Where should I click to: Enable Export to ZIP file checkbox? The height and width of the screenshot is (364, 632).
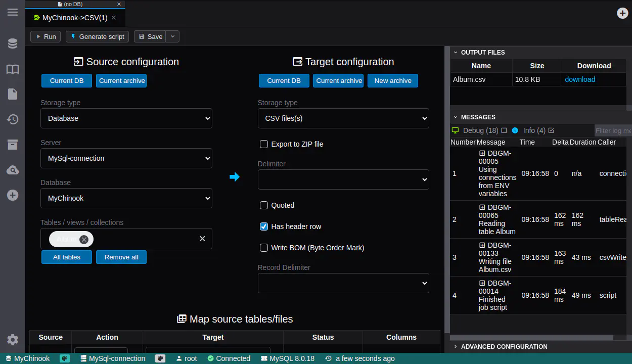[264, 144]
